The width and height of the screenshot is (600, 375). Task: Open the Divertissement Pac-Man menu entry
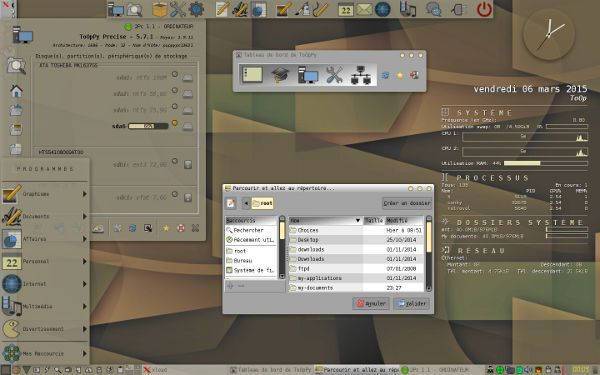coord(45,329)
